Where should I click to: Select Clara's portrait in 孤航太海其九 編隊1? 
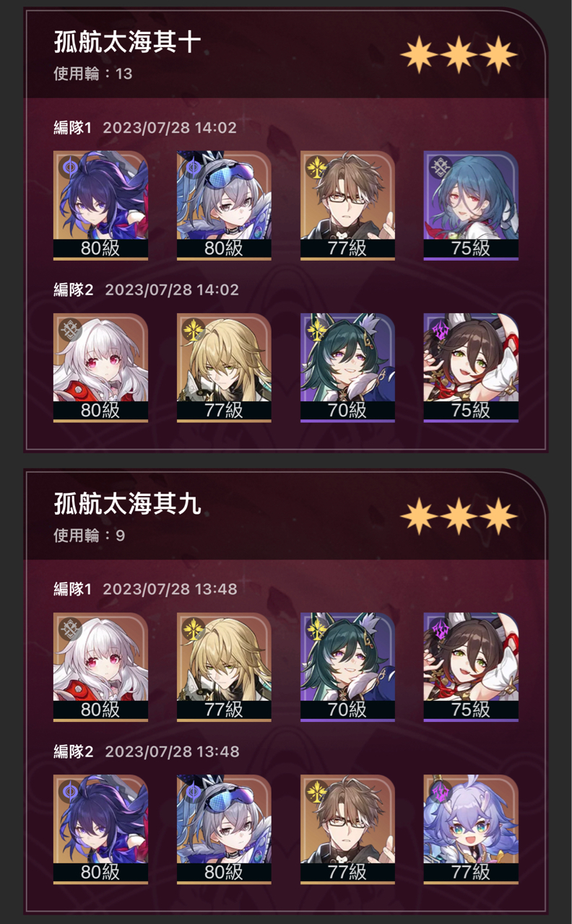100,667
